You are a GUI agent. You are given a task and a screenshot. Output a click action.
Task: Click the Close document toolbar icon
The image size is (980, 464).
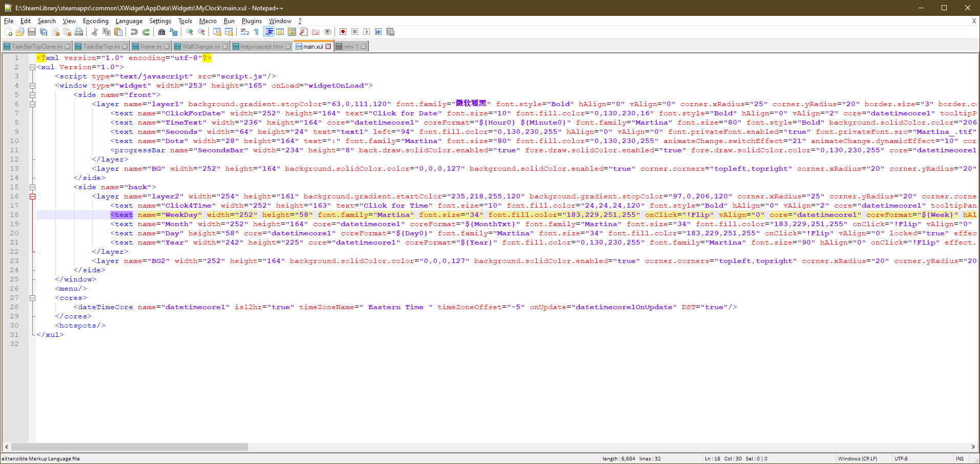(x=55, y=32)
